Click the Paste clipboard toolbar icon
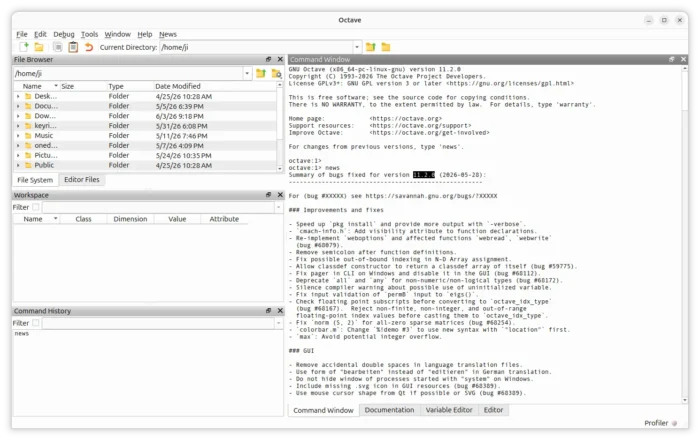 pyautogui.click(x=73, y=47)
